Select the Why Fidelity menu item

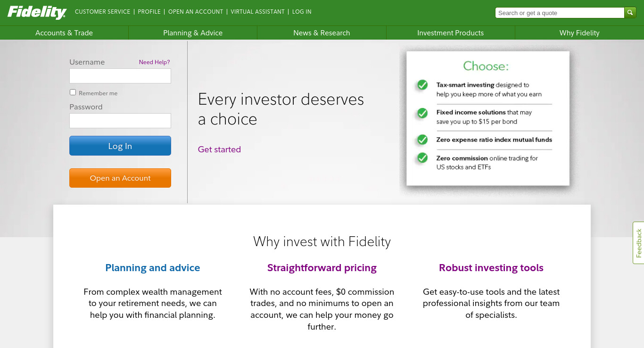coord(579,33)
